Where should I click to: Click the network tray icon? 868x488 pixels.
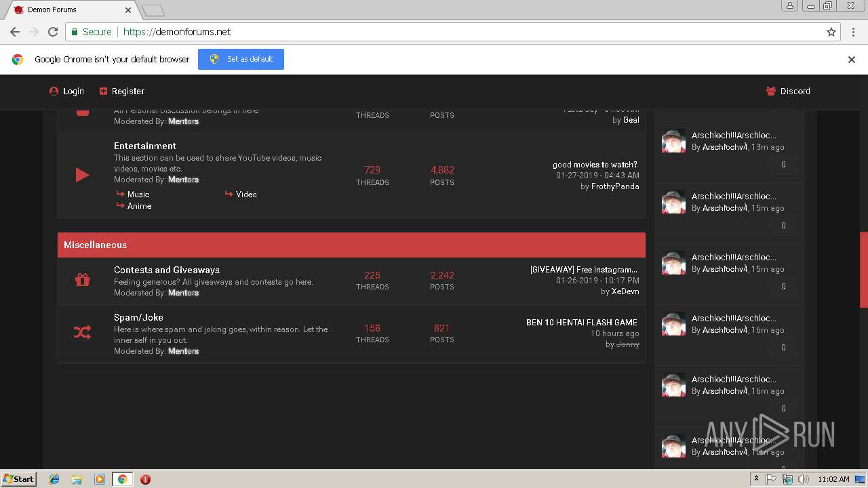pos(787,479)
